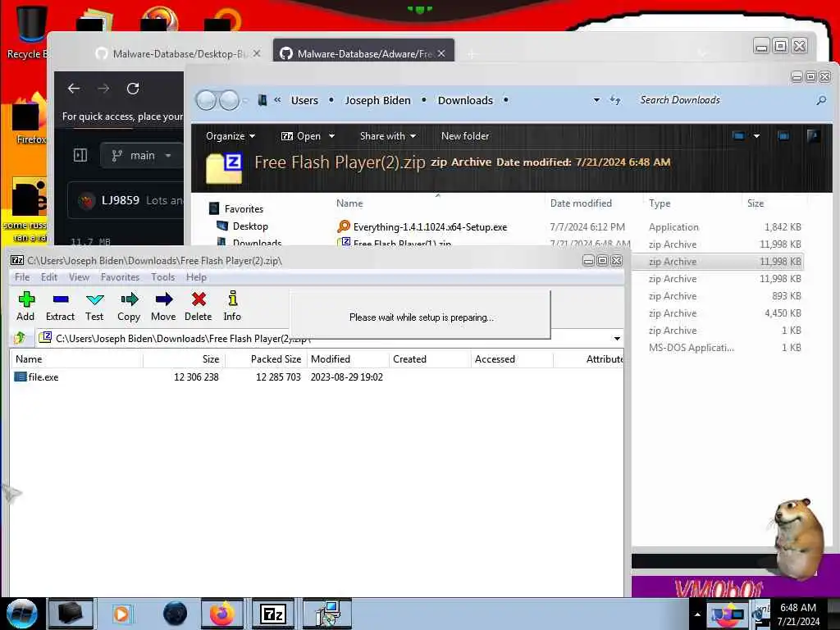Close the Malware-Database/Adware tab
This screenshot has height=630, width=840.
point(441,53)
